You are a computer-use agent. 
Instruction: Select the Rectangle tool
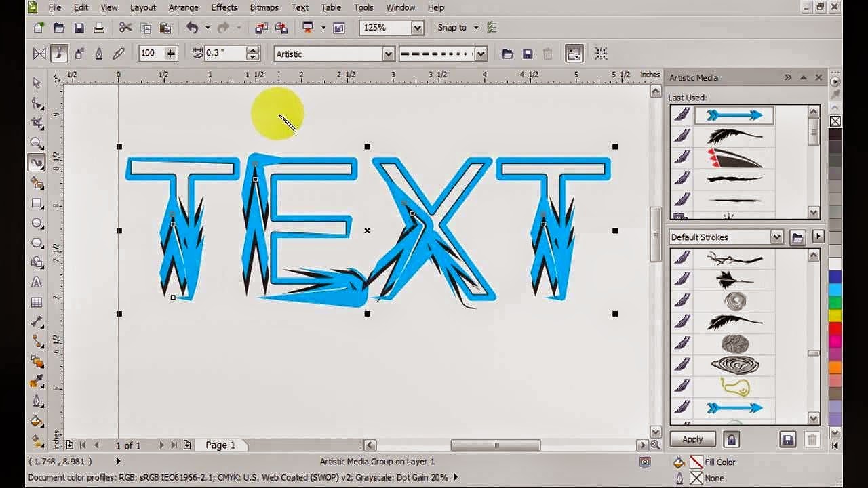tap(37, 203)
